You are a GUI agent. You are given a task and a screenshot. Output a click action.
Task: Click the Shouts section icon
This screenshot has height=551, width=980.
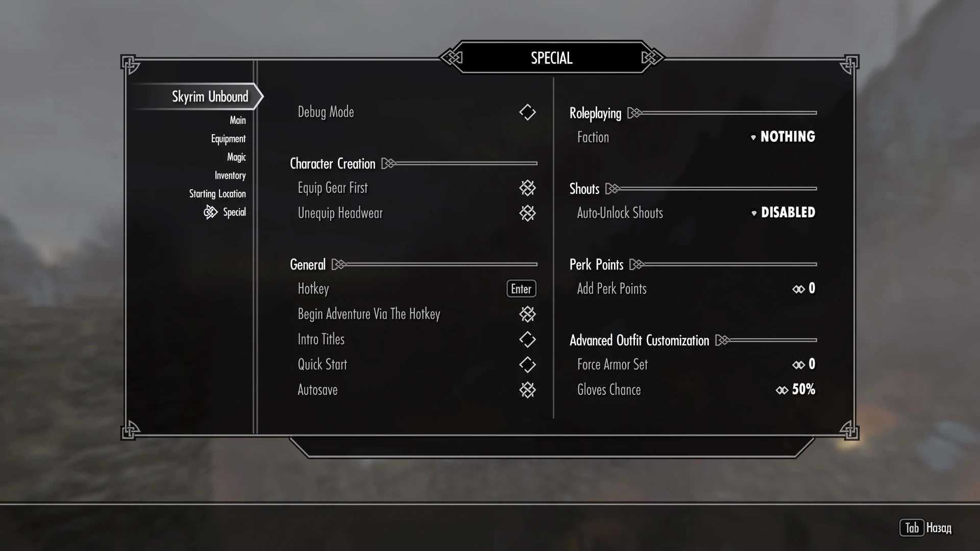pyautogui.click(x=610, y=188)
